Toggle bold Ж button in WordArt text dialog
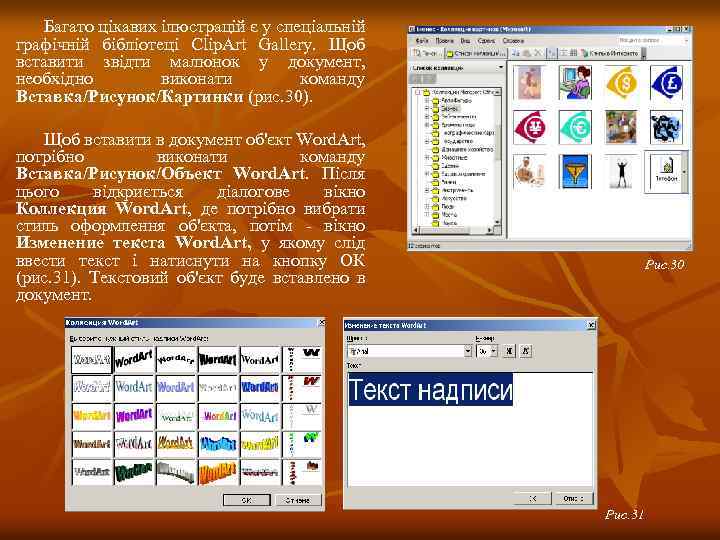Viewport: 720px width, 540px height. [x=509, y=351]
